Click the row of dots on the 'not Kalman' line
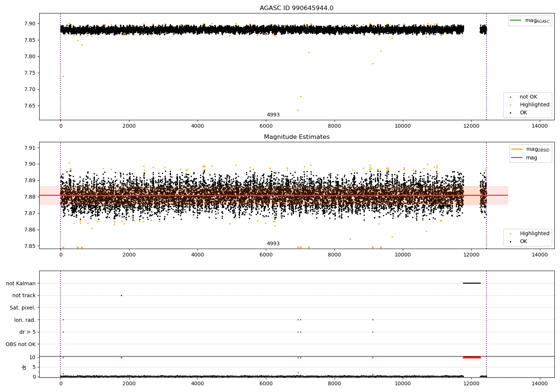The height and width of the screenshot is (392, 560). [x=472, y=283]
